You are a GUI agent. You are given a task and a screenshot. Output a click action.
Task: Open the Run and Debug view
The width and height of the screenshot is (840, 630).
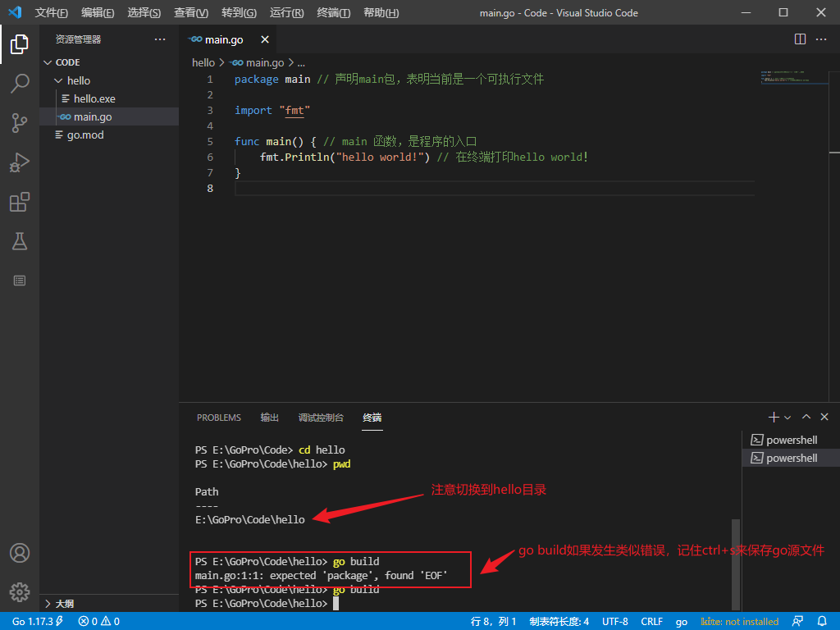20,162
